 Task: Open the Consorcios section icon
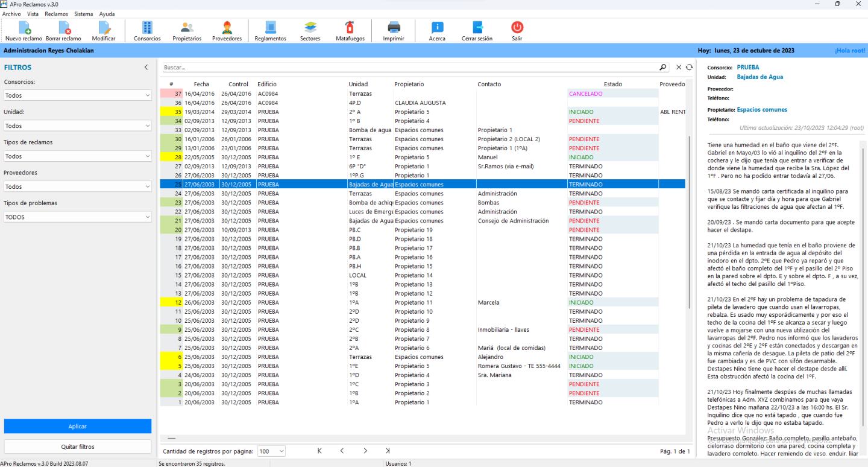[x=147, y=28]
